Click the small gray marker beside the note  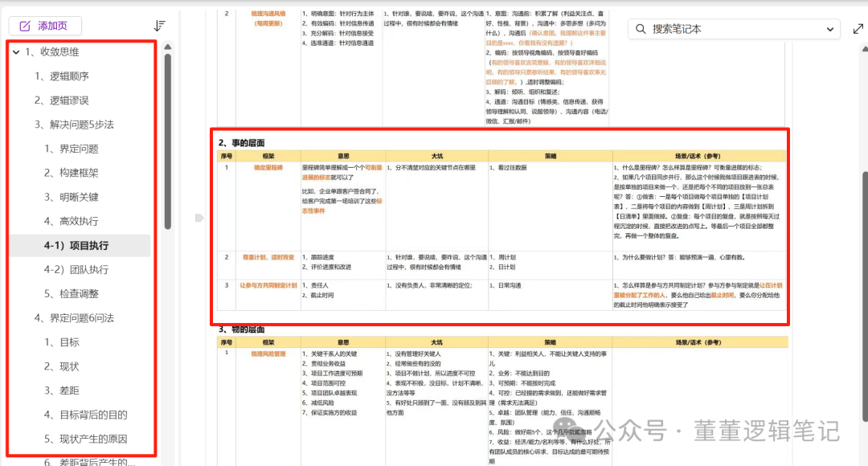click(x=199, y=218)
